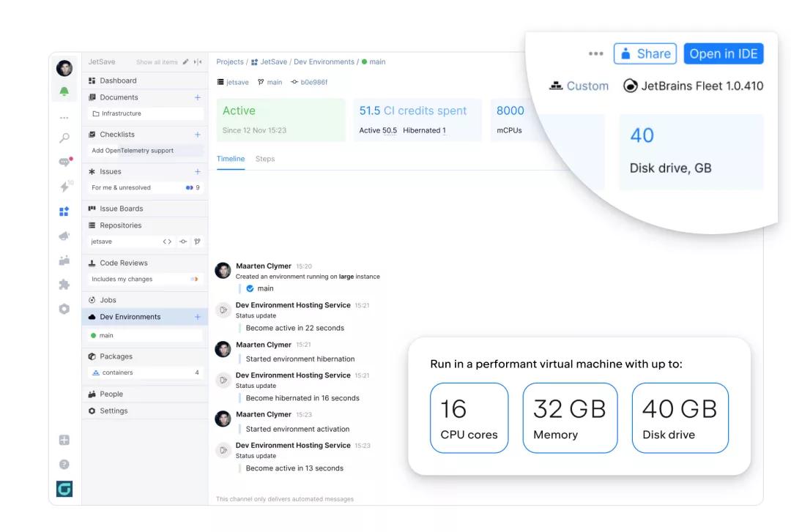
Task: Click the 51.5 CI credits spent card
Action: tap(417, 120)
